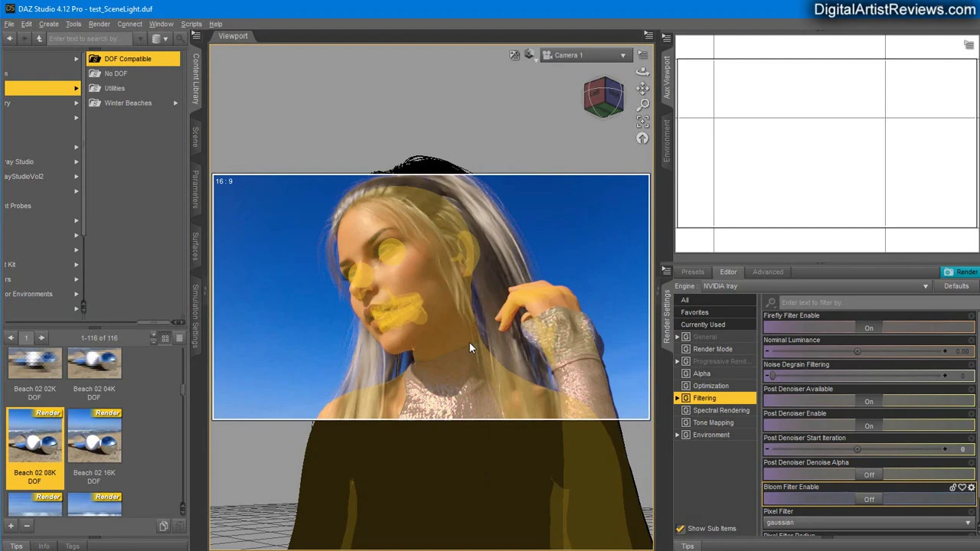Click the Defaults button

pos(956,286)
